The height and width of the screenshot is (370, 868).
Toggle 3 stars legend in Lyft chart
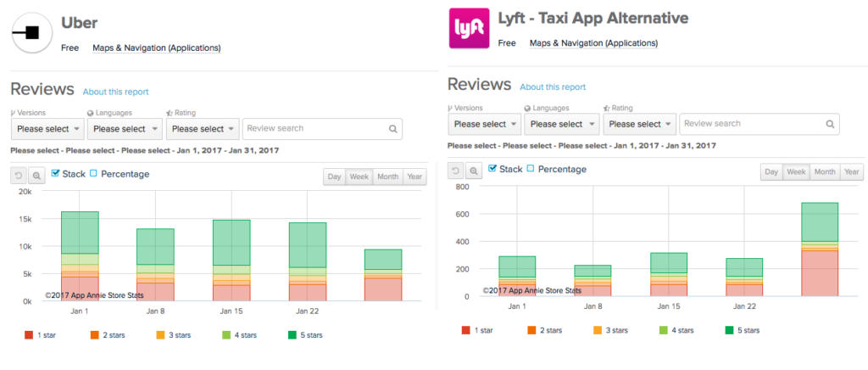[610, 330]
